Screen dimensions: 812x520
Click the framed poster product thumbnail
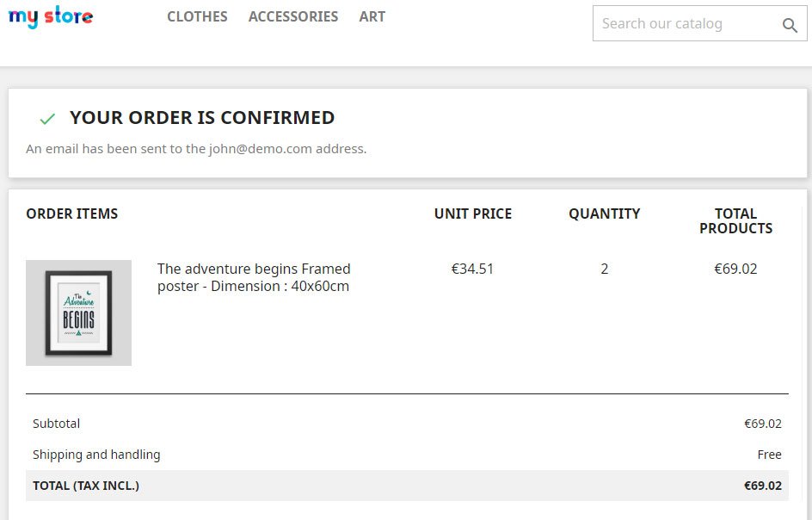click(78, 313)
